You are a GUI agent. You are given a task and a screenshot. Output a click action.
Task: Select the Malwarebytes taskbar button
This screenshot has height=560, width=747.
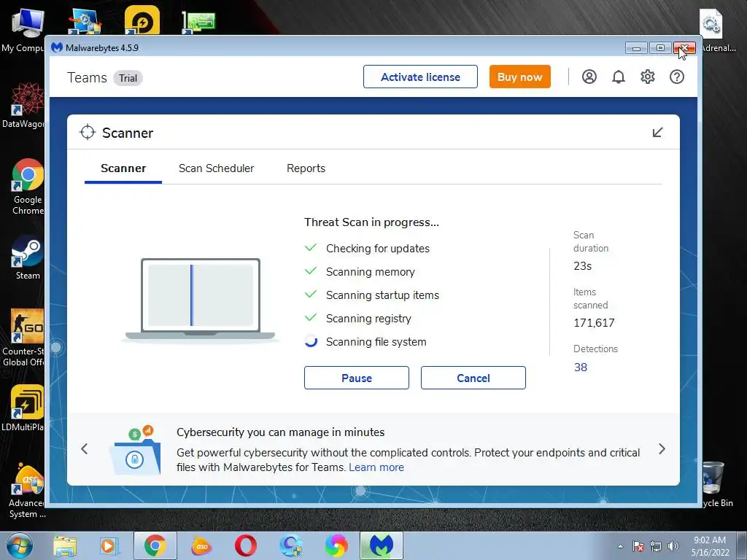pos(382,545)
